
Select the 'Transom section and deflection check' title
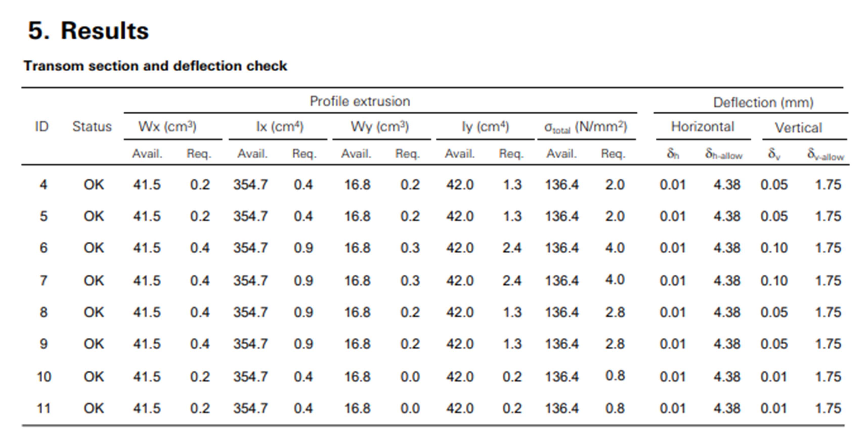[155, 66]
